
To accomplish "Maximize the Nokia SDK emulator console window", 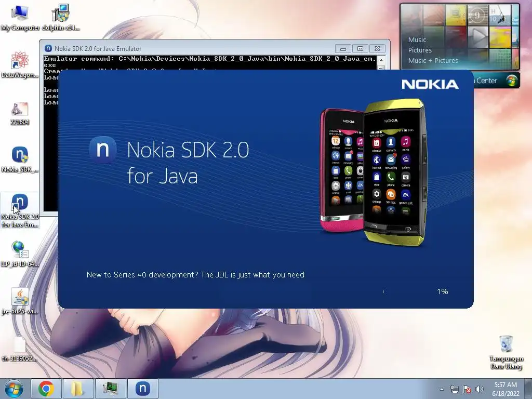I will [x=360, y=49].
